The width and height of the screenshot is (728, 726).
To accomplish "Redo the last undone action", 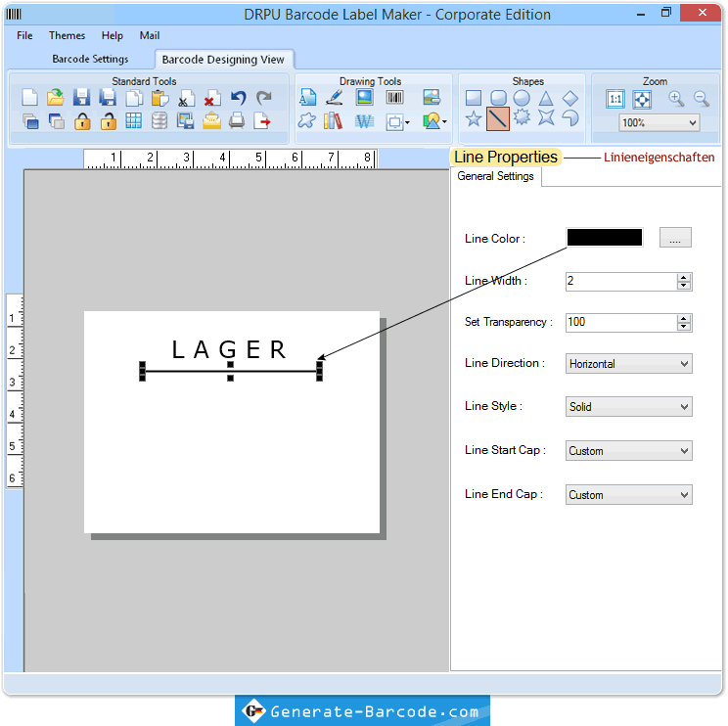I will [x=264, y=98].
